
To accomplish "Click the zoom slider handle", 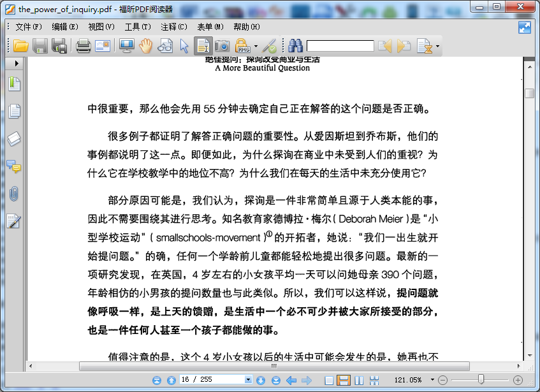I will [x=481, y=379].
